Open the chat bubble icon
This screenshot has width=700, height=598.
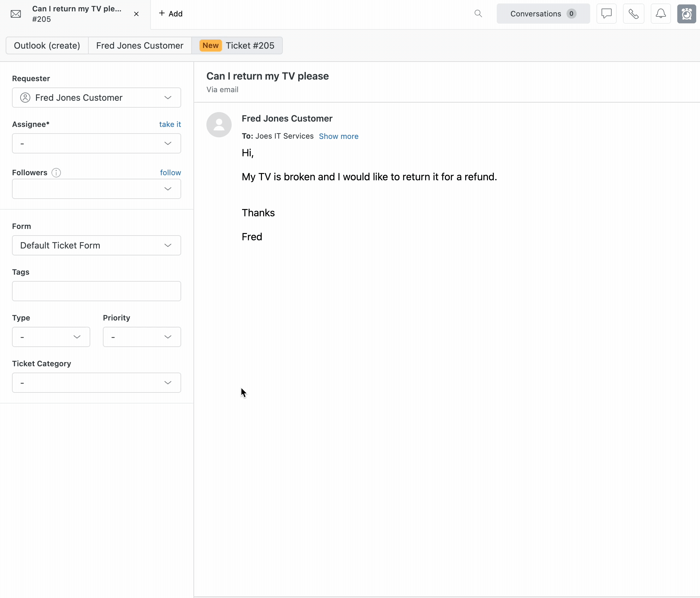pyautogui.click(x=606, y=14)
